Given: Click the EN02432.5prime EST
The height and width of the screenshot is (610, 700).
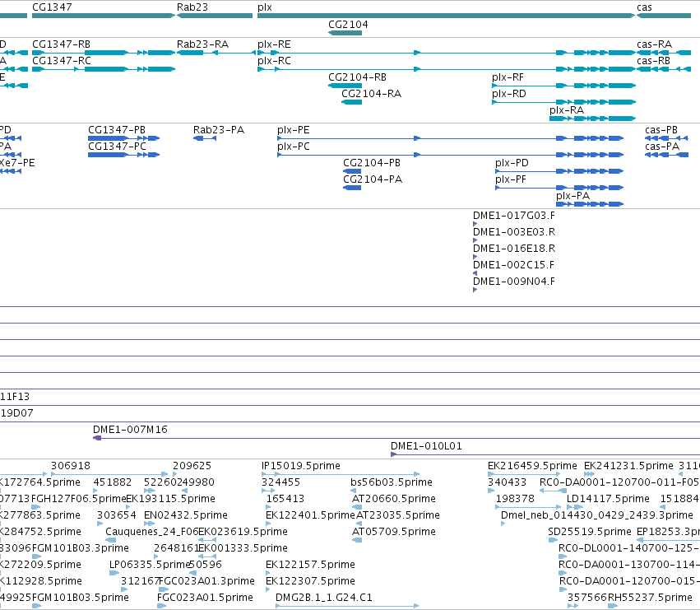Looking at the screenshot, I should point(150,524).
